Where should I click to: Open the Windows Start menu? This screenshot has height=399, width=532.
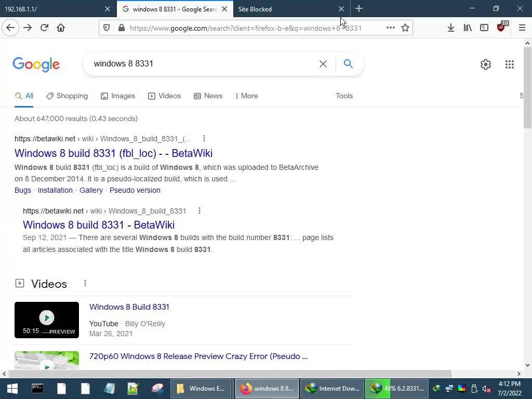[12, 389]
